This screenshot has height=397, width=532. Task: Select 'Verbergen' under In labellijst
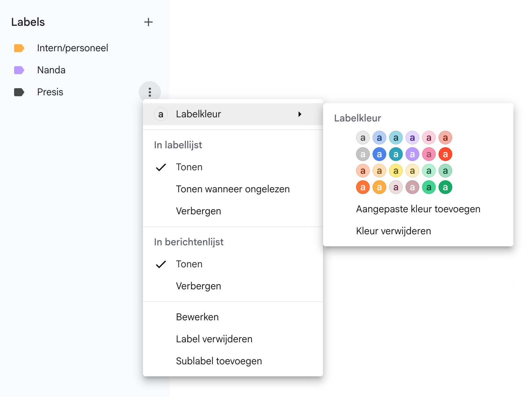pos(198,211)
